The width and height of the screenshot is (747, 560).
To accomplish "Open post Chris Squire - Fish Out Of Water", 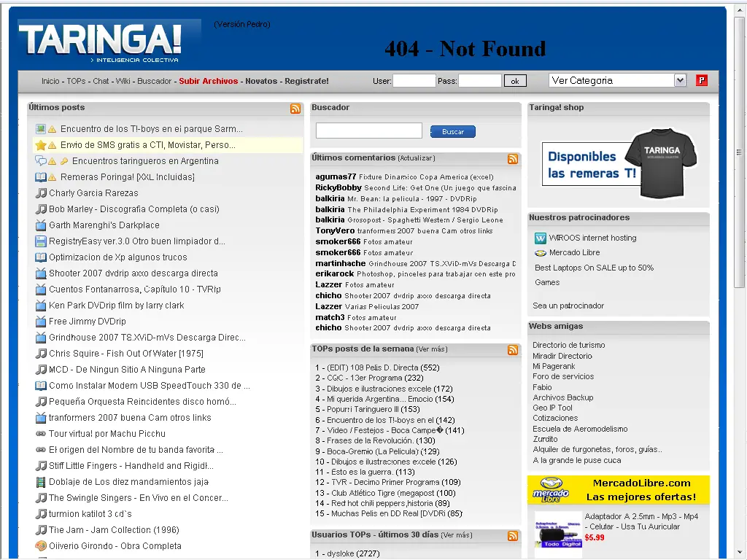I will point(126,354).
